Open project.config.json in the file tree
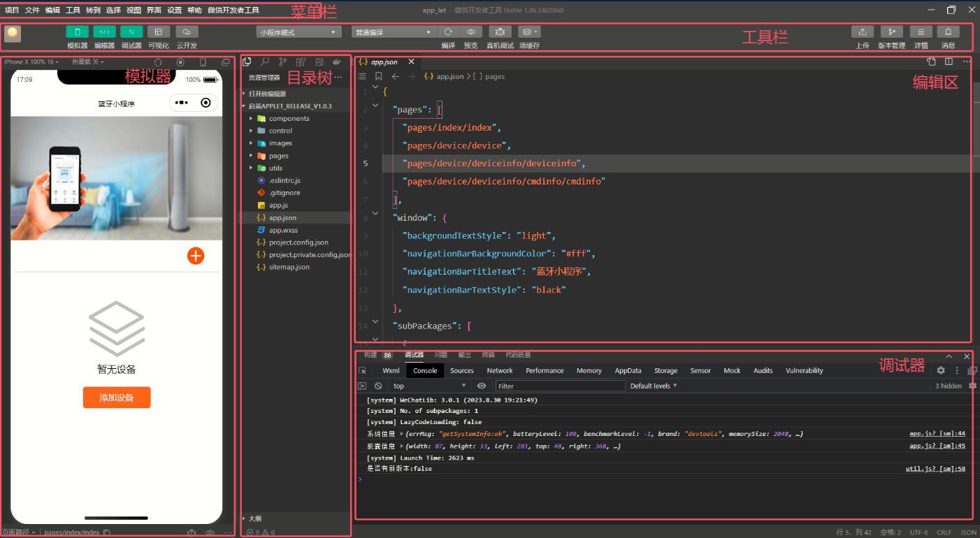The height and width of the screenshot is (538, 980). [x=298, y=242]
